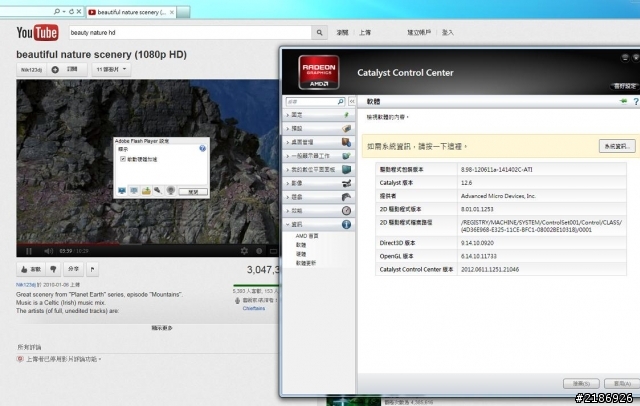640x406 pixels.
Task: Click the digital flat panel (我的數位平面面板) icon
Action: click(346, 169)
